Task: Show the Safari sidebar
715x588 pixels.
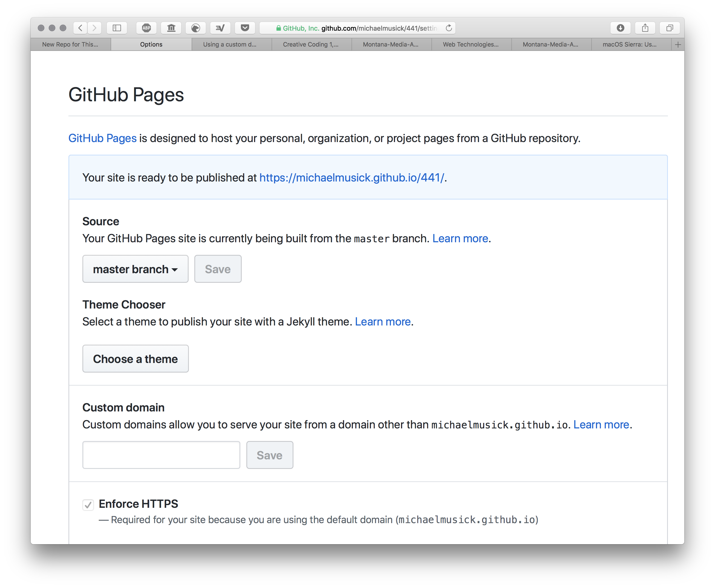Action: click(x=117, y=28)
